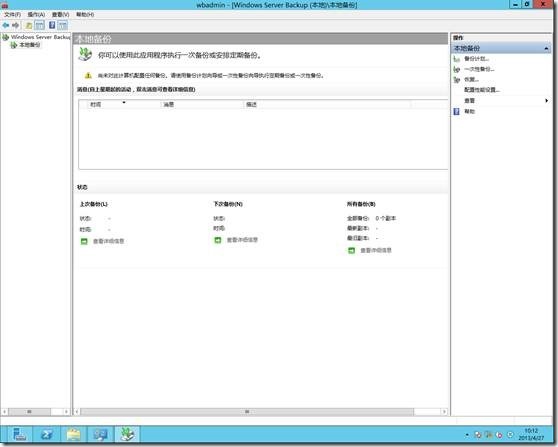Click right arrow of console tree scrollbar

click(x=67, y=412)
